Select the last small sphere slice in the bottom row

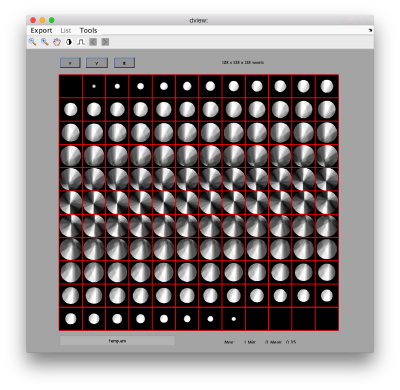234,319
